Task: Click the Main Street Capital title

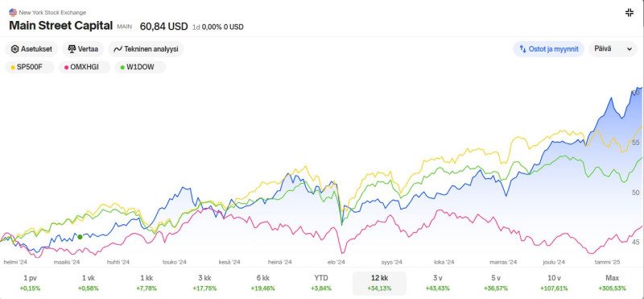Action: pos(61,26)
